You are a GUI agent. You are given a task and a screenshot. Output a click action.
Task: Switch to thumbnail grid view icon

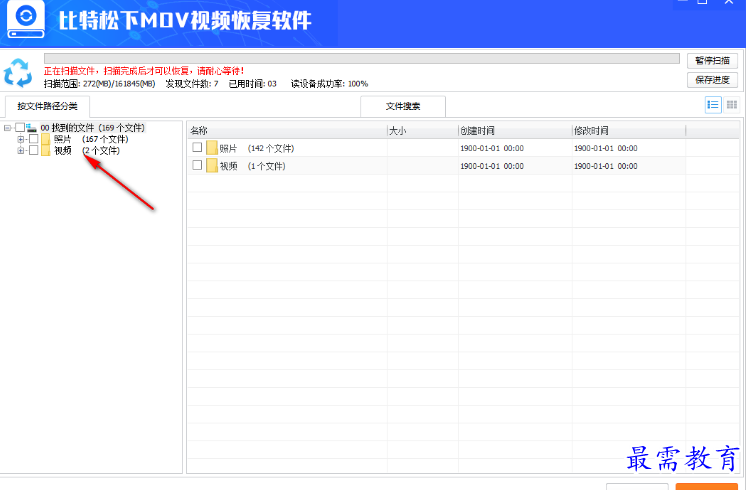732,105
